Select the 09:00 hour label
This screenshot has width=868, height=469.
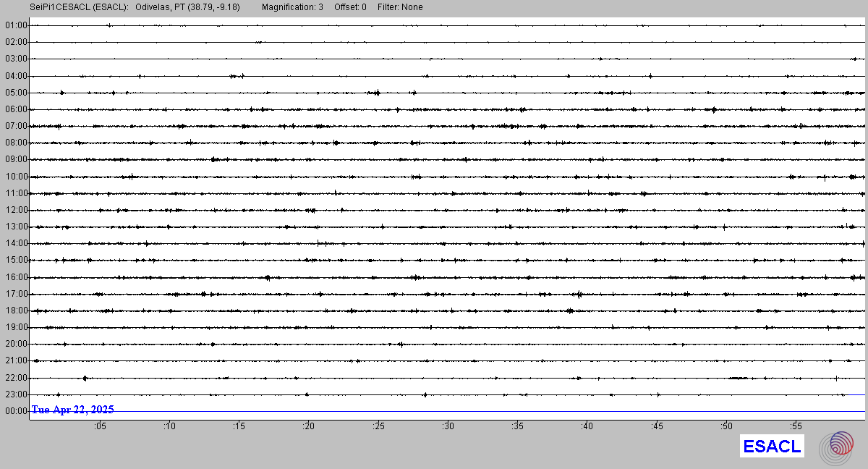[x=16, y=159]
